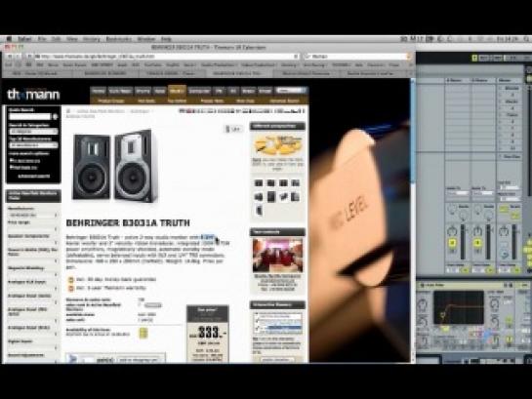Click the Like button near product image
Image resolution: width=532 pixels, height=399 pixels.
233,129
